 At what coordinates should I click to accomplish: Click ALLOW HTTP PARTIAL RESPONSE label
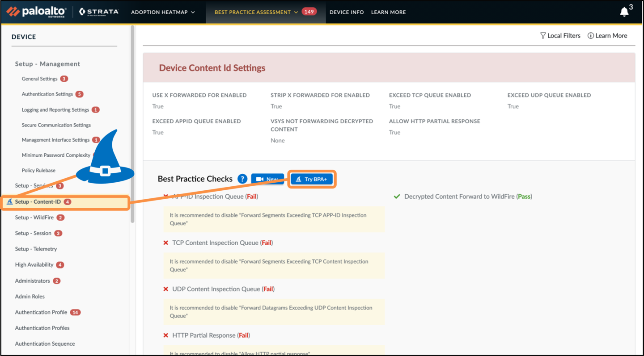[x=435, y=121]
